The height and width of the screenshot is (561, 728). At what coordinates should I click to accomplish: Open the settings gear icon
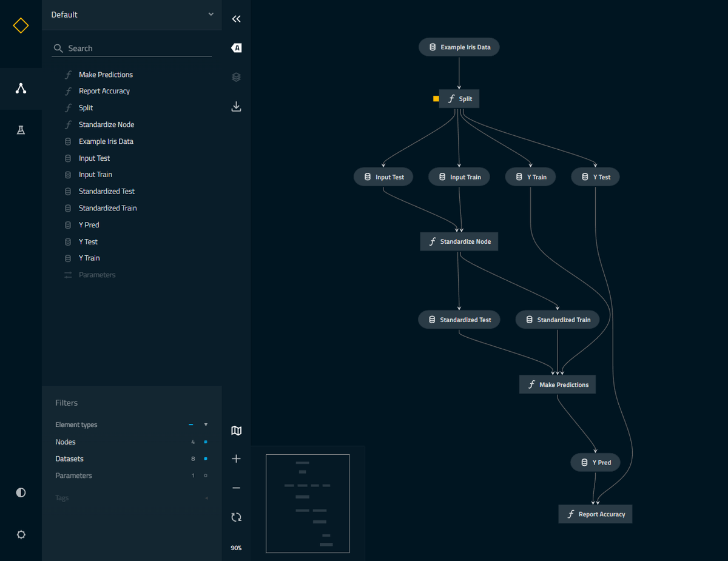coord(21,534)
